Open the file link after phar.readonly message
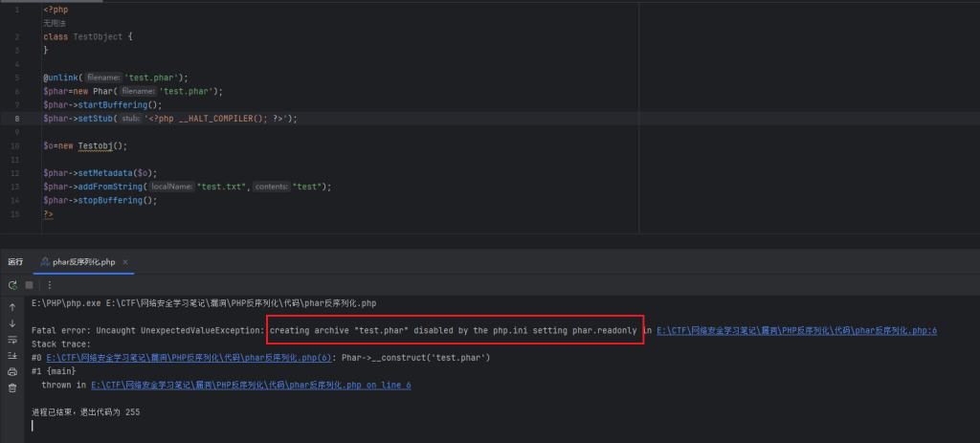 click(796, 330)
